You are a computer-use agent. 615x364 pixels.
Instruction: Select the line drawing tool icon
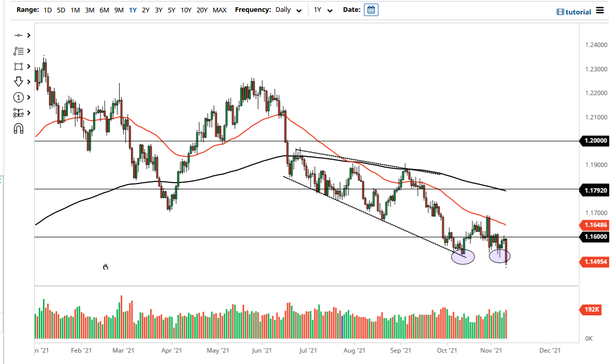[x=19, y=35]
